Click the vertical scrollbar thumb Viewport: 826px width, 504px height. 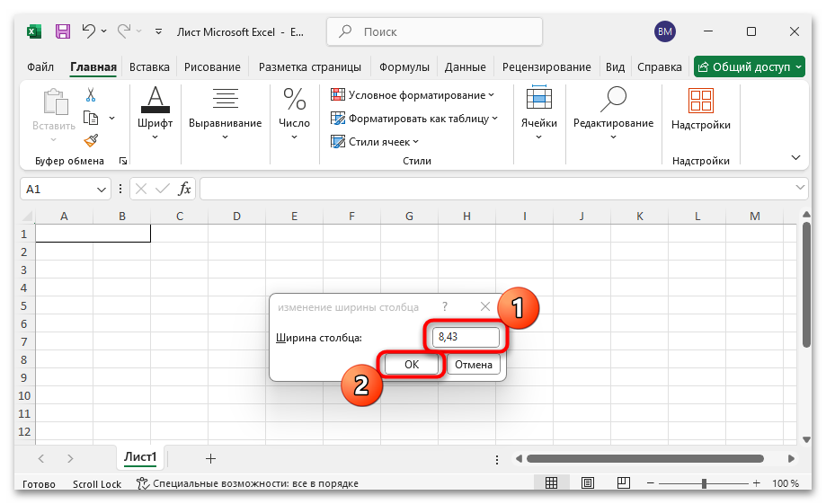pyautogui.click(x=806, y=285)
